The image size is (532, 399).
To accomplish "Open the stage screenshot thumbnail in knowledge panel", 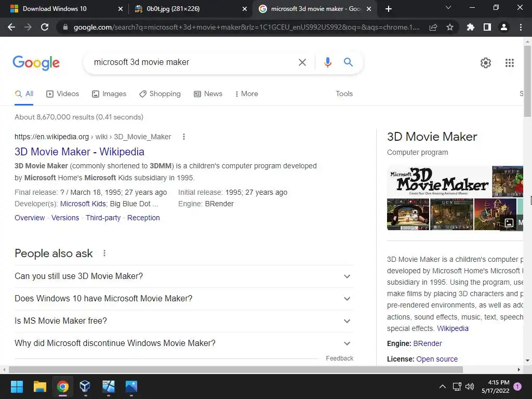I will click(408, 215).
